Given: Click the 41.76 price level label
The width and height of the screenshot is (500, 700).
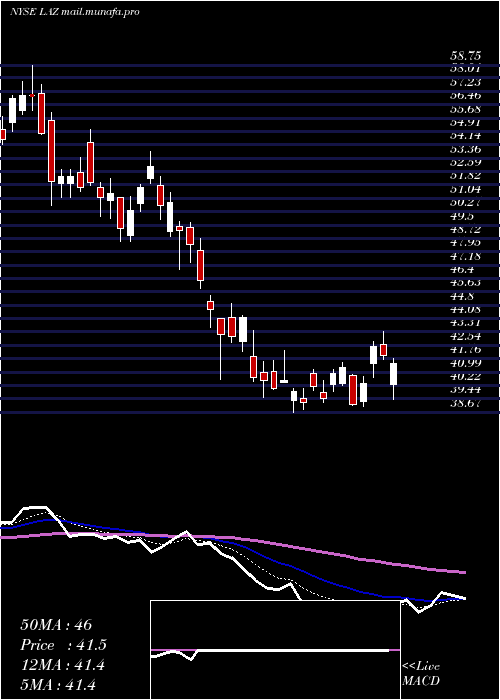Looking at the screenshot, I should tap(465, 350).
